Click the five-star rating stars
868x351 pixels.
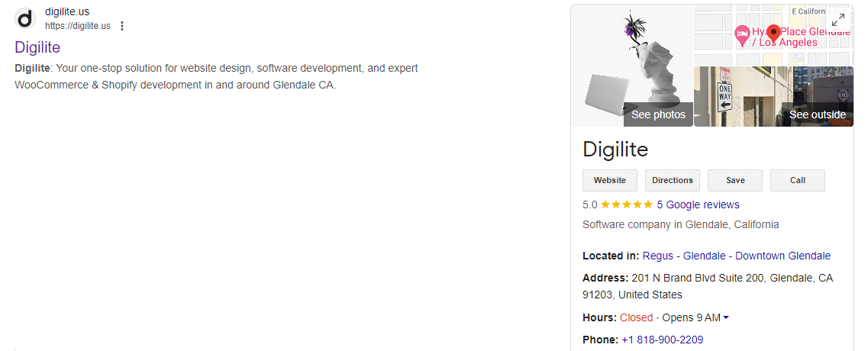[627, 204]
